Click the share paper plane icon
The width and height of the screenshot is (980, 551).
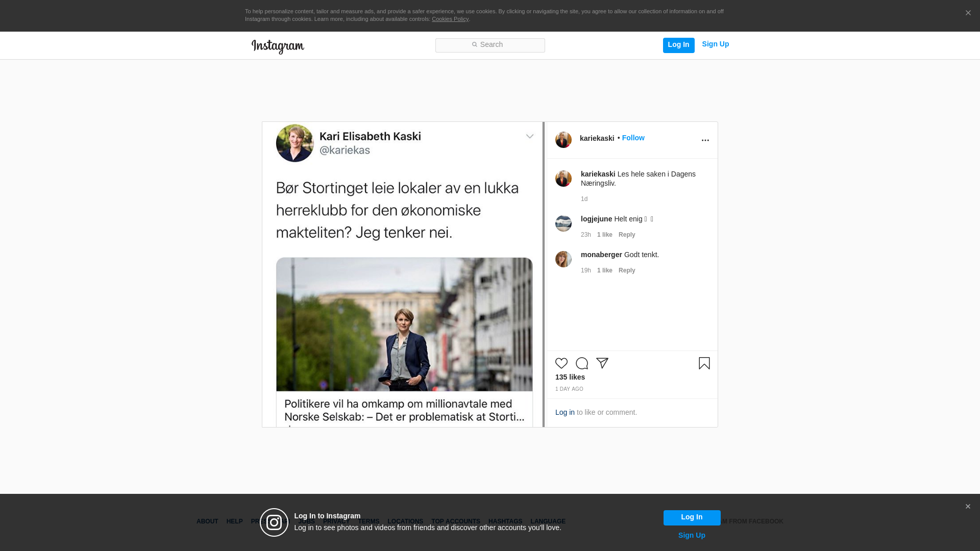(x=602, y=363)
